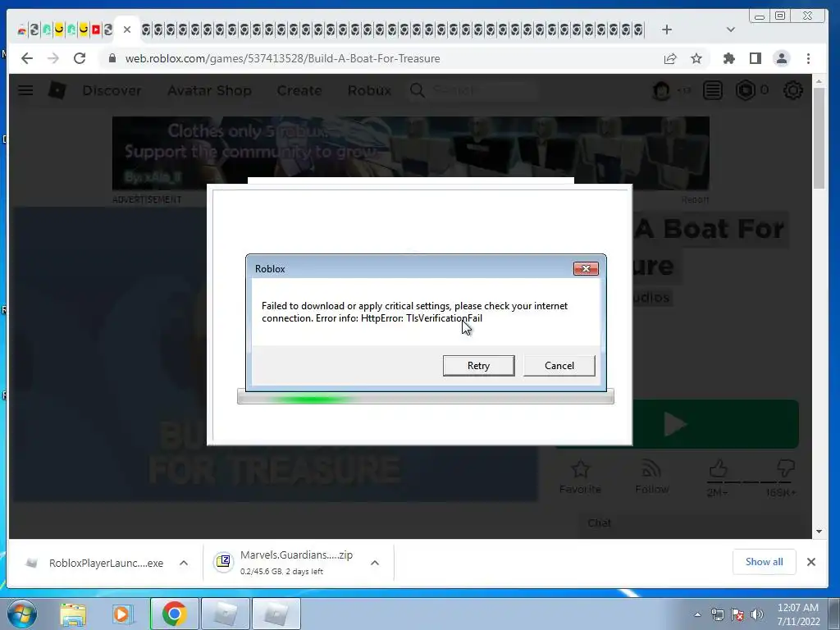
Task: Expand options for RobloxPlayerLauncher download
Action: (x=183, y=563)
